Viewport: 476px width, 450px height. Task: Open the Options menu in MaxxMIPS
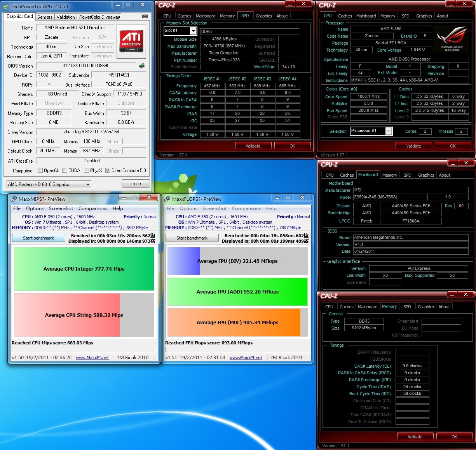35,208
